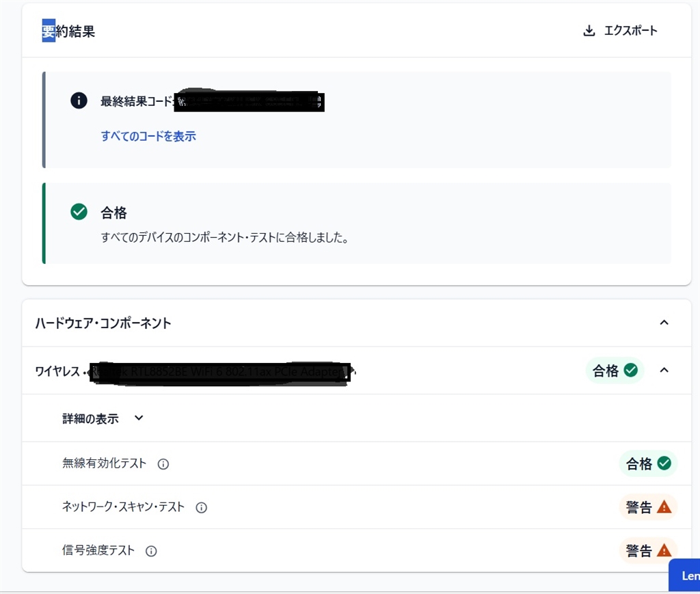This screenshot has height=594, width=700.
Task: Collapse the ワイヤレス adapter row chevron
Action: coord(664,370)
